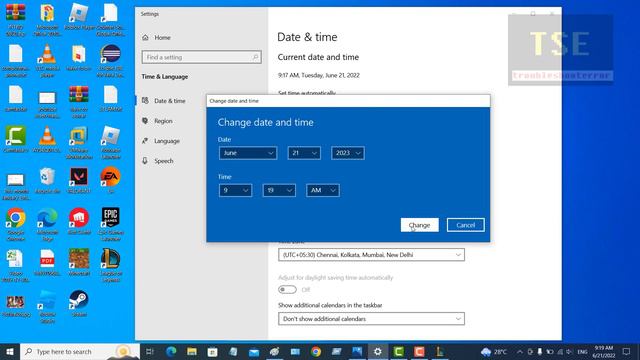Screen dimensions: 640x360
Task: Click the Windows Start button
Action: (10, 351)
